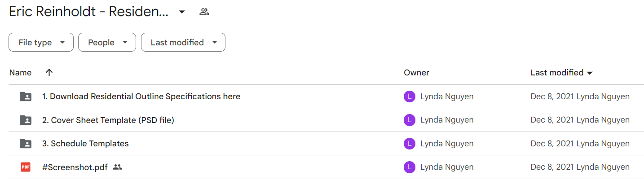Open folder title dropdown arrow
The height and width of the screenshot is (189, 644).
[182, 12]
